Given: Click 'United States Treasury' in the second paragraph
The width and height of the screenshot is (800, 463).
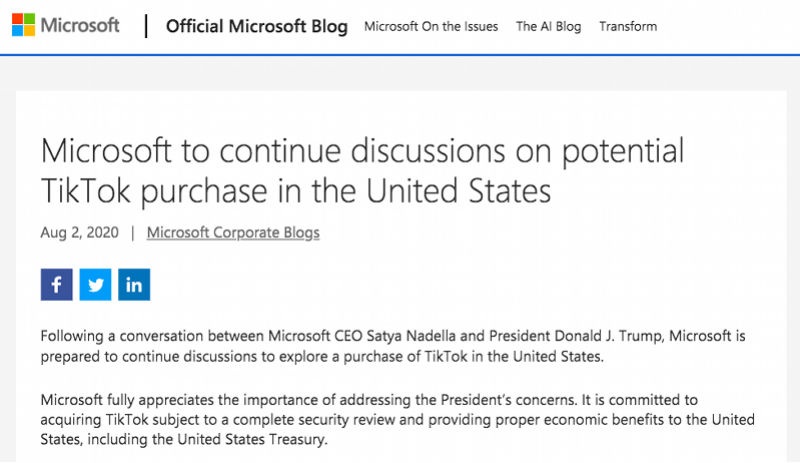Looking at the screenshot, I should coord(251,440).
